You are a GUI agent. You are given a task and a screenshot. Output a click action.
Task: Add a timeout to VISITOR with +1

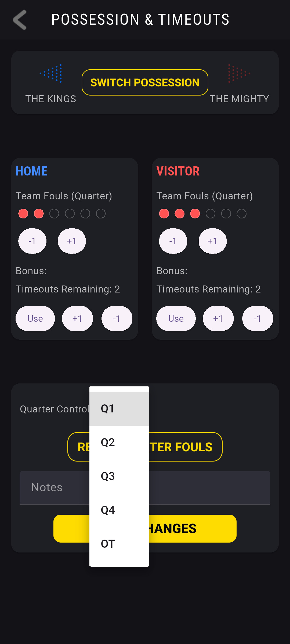[x=218, y=319]
